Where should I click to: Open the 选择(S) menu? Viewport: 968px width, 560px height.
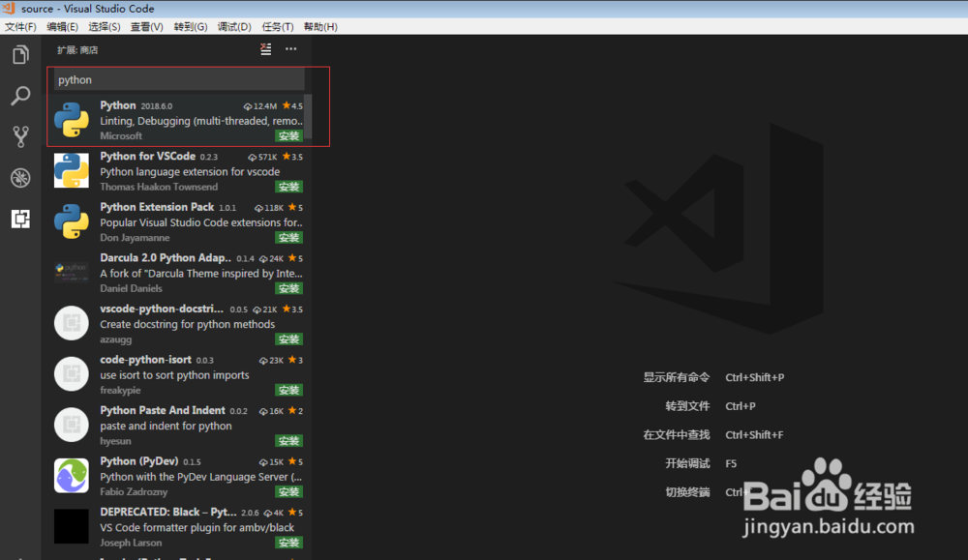(x=105, y=26)
